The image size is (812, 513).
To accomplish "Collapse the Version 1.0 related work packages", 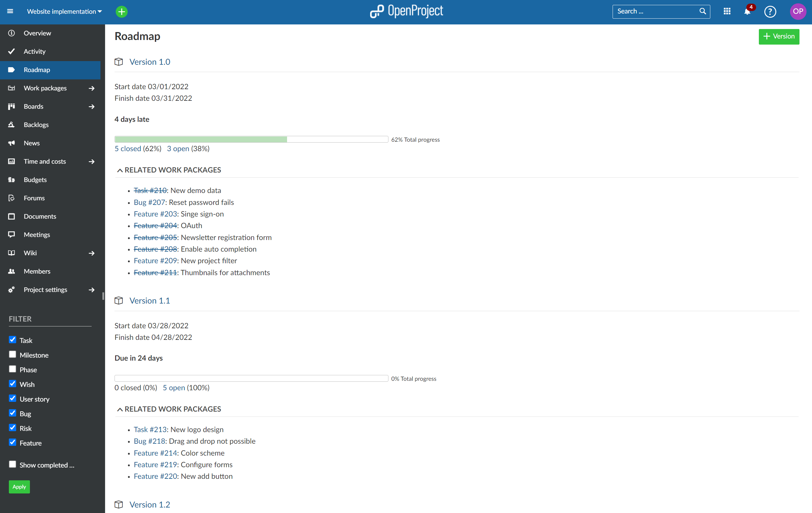I will coord(119,170).
